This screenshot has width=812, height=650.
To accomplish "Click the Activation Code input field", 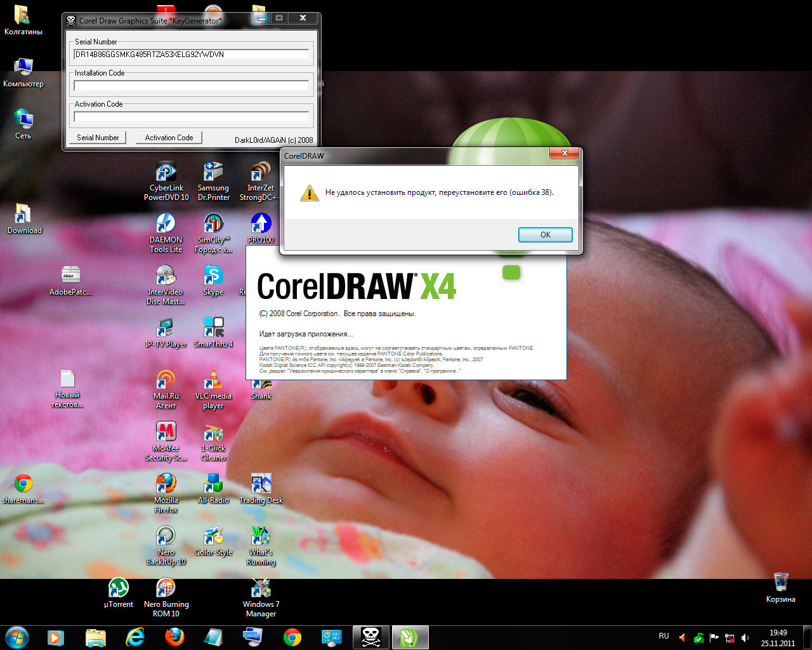I will pyautogui.click(x=192, y=117).
